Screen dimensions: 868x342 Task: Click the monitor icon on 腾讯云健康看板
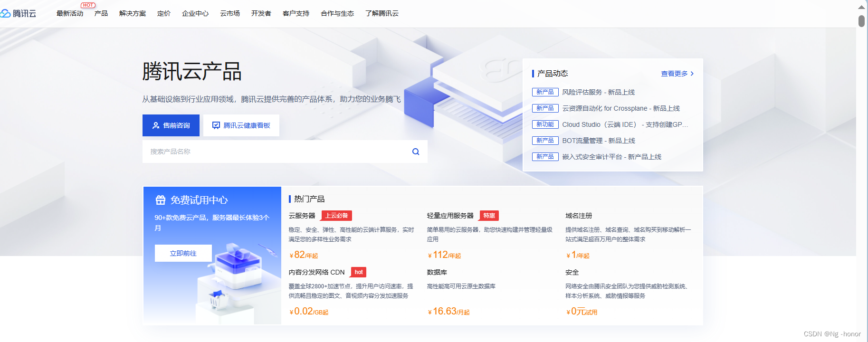pyautogui.click(x=216, y=125)
